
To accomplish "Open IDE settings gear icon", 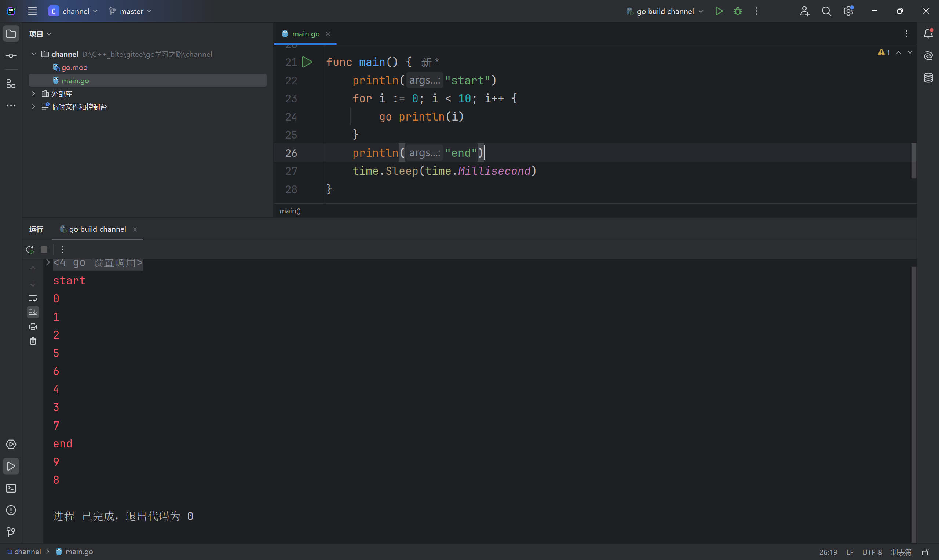I will pos(848,11).
